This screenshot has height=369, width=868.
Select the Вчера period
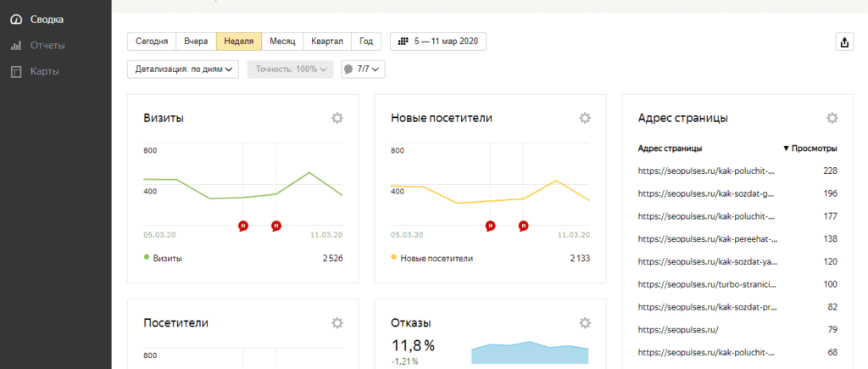[x=196, y=42]
